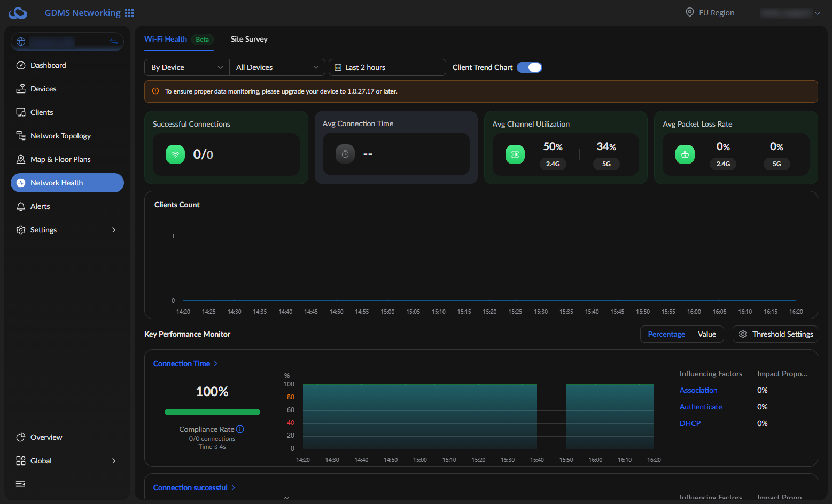Click the Compliance Rate info icon
Screen dimensions: 832x504
(240, 429)
